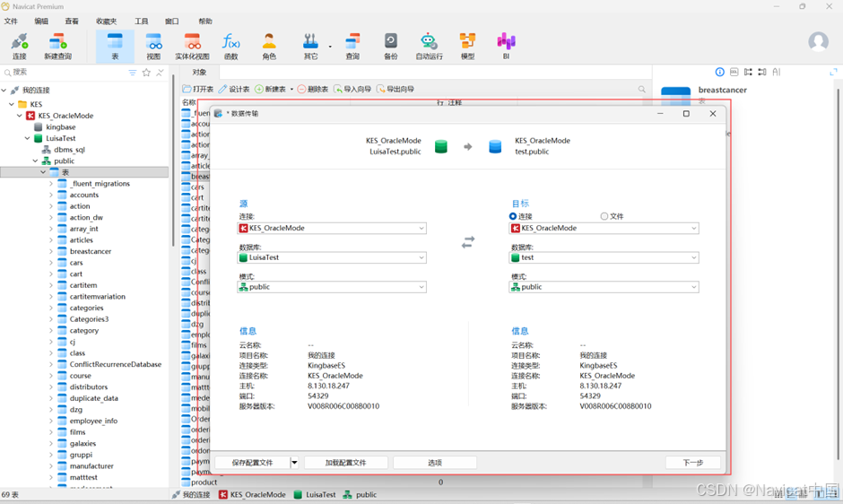The image size is (843, 504).
Task: Open the File (文件) menu
Action: [11, 21]
